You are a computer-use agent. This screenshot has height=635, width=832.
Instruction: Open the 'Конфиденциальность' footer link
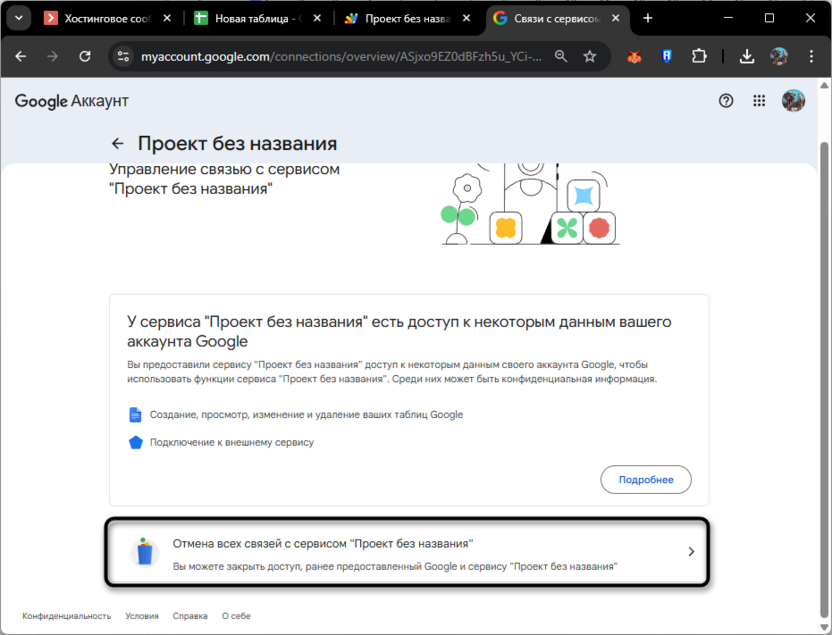(x=66, y=616)
